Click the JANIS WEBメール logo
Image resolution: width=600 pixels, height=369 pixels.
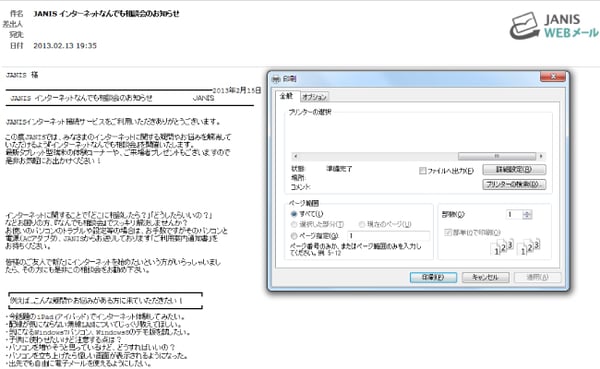[x=554, y=26]
